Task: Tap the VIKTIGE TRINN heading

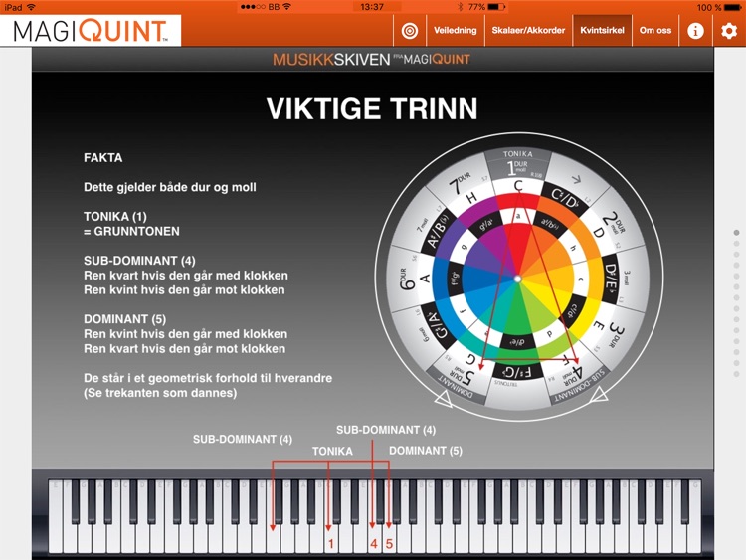Action: [372, 109]
